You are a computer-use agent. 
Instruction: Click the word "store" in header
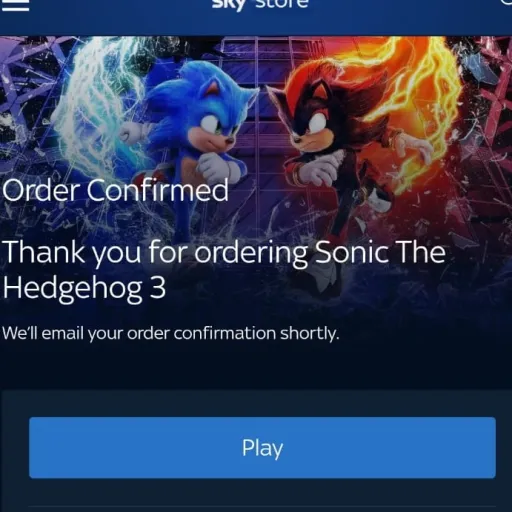click(282, 4)
